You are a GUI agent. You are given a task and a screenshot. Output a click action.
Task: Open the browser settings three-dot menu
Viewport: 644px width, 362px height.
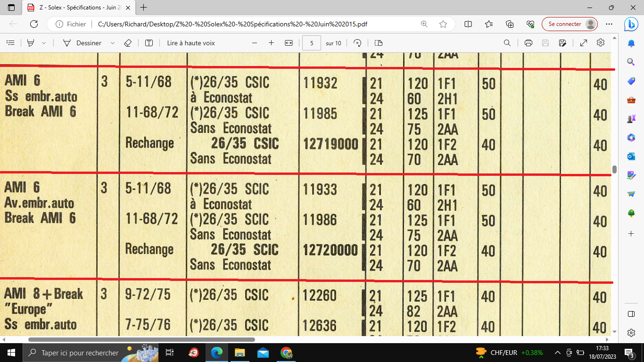point(609,24)
